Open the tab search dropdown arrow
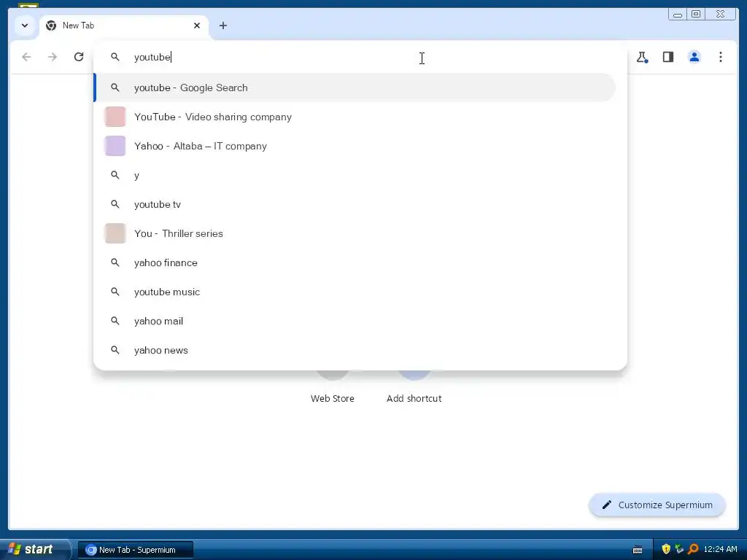The width and height of the screenshot is (747, 560). click(x=25, y=26)
